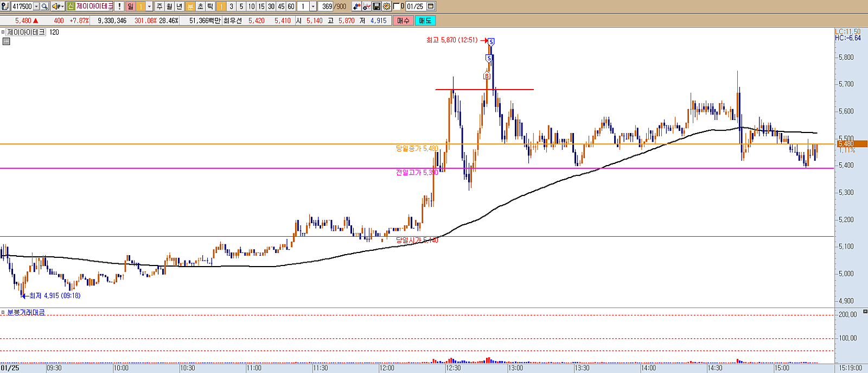Switch to 초 second chart

tap(200, 7)
